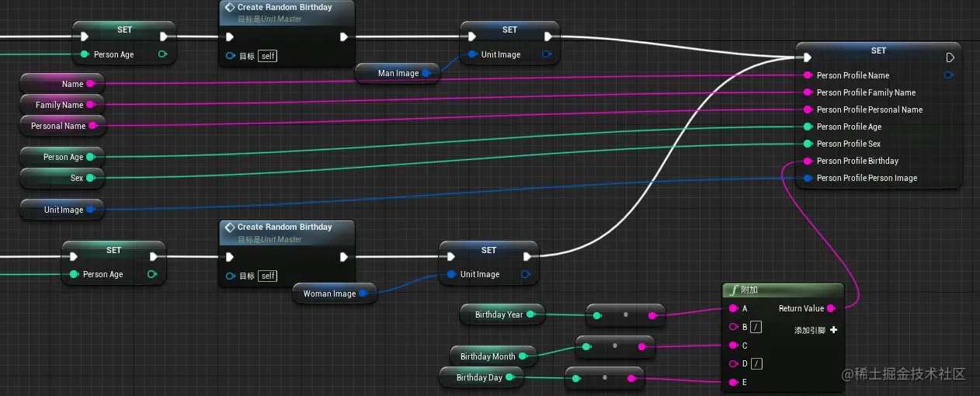This screenshot has width=980, height=396.
Task: Click the Birthday Month output pin
Action: tap(523, 356)
